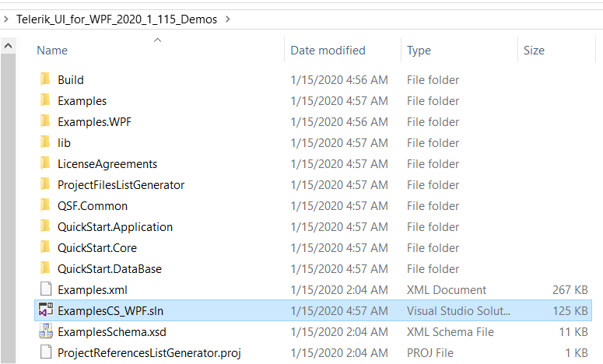Click the 267 KB size value

tap(570, 290)
